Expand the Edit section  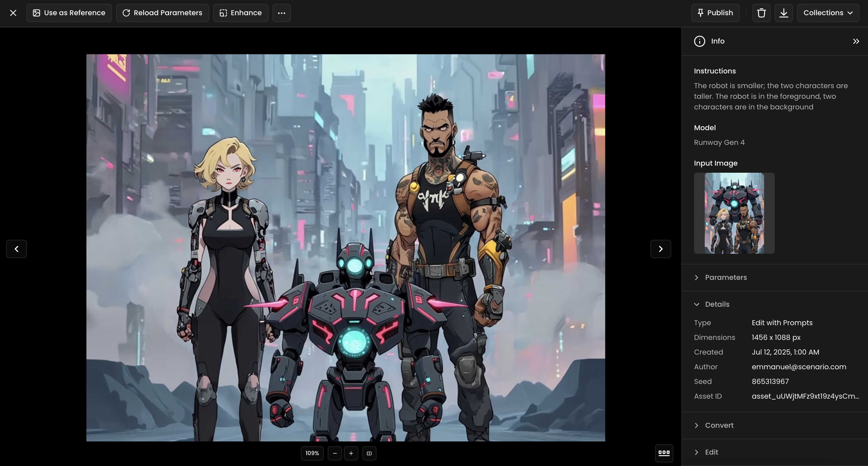pos(711,452)
